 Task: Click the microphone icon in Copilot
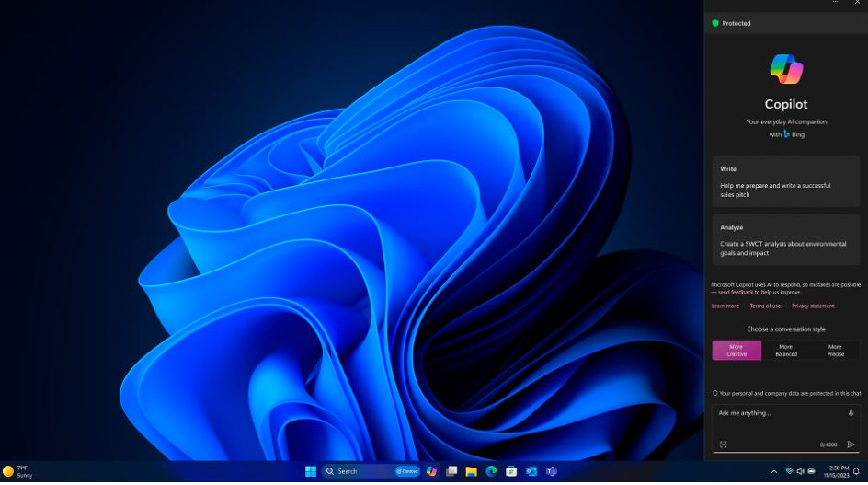pos(851,413)
